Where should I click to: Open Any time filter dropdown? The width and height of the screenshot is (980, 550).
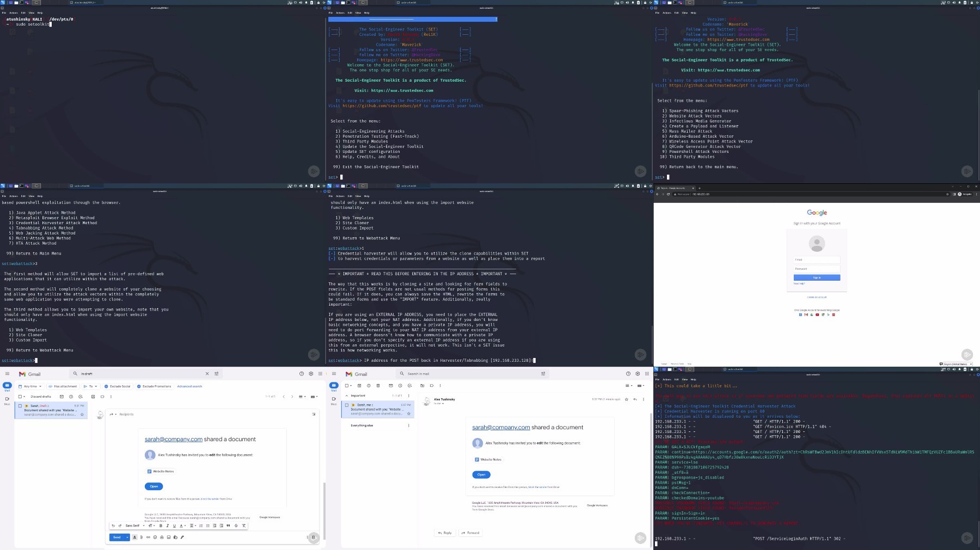pyautogui.click(x=30, y=386)
